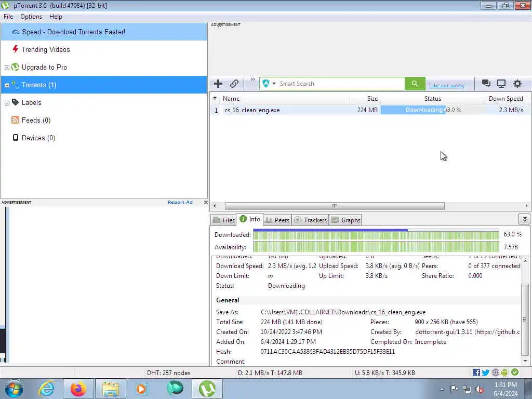Close the left advertisement panel
The height and width of the screenshot is (399, 532).
[x=206, y=202]
